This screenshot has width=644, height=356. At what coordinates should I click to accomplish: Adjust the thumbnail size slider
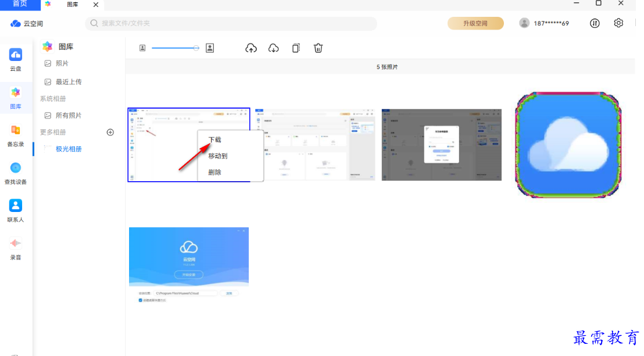point(176,48)
